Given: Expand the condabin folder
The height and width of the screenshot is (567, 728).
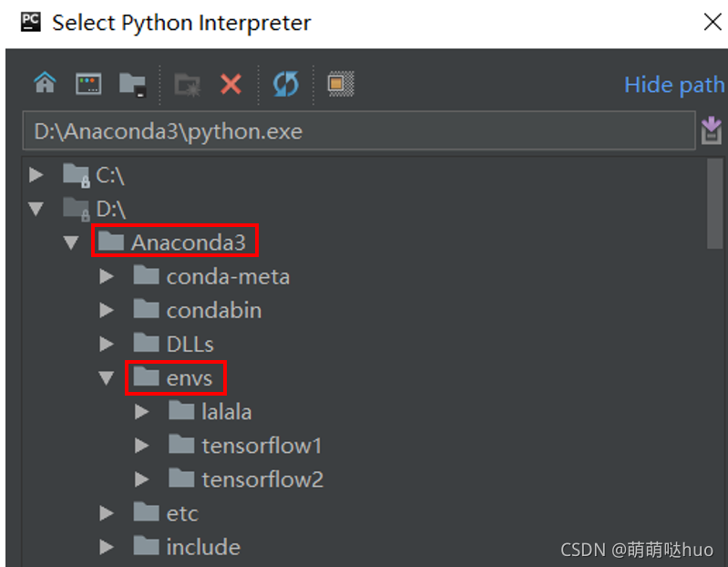Looking at the screenshot, I should coord(107,310).
